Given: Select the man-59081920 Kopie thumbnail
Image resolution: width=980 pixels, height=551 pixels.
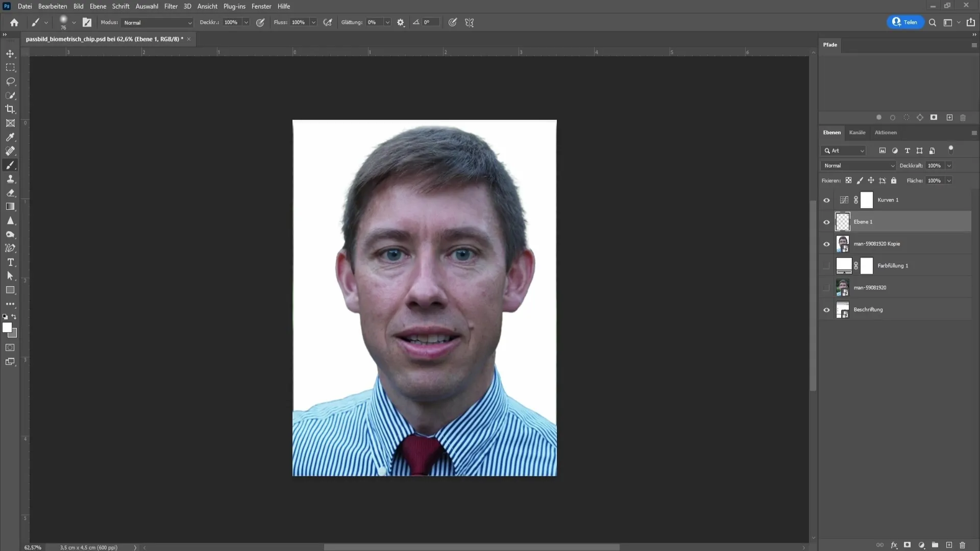Looking at the screenshot, I should (843, 243).
